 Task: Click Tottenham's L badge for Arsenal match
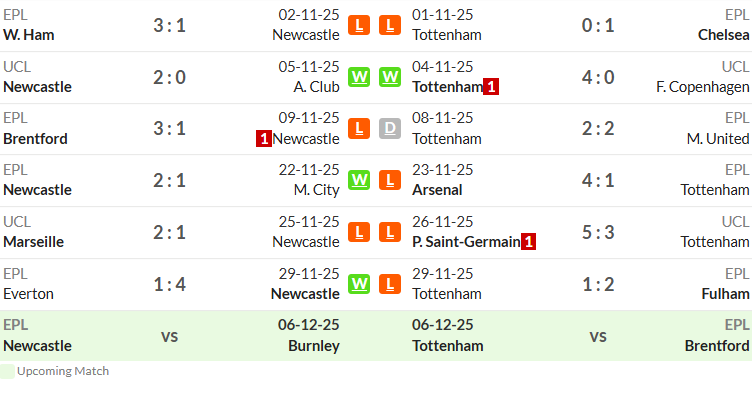coord(390,180)
